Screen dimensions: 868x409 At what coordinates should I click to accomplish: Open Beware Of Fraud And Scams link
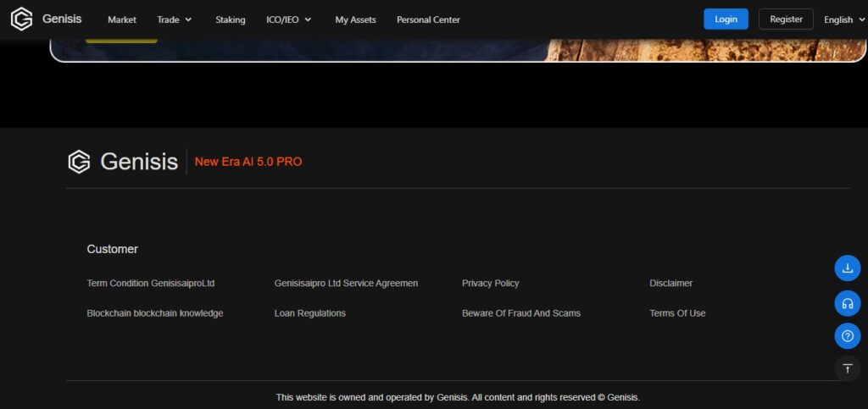[520, 313]
